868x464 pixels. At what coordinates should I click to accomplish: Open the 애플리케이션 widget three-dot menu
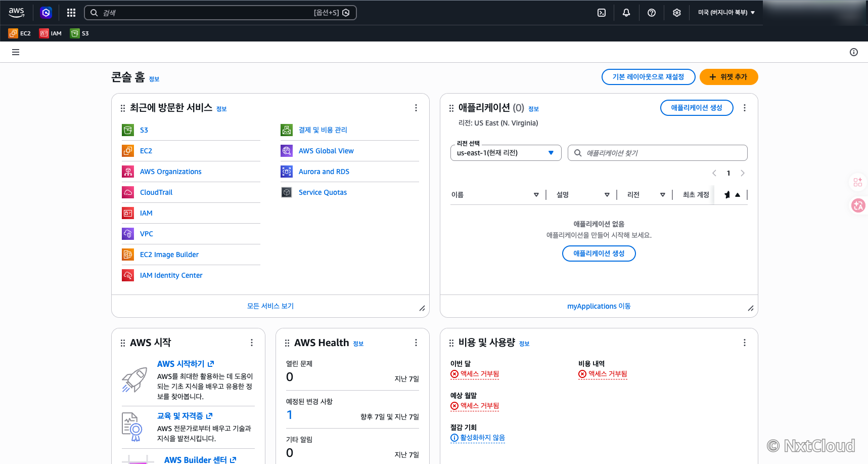click(745, 108)
